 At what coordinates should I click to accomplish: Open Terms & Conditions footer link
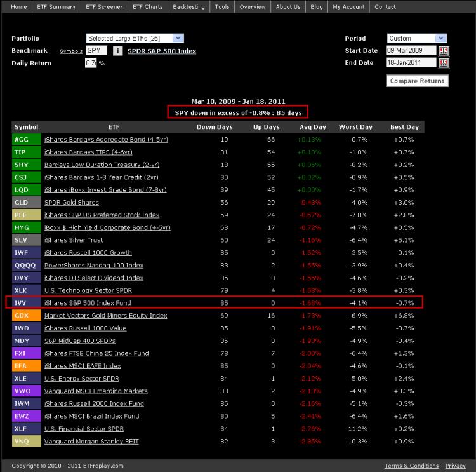411,466
